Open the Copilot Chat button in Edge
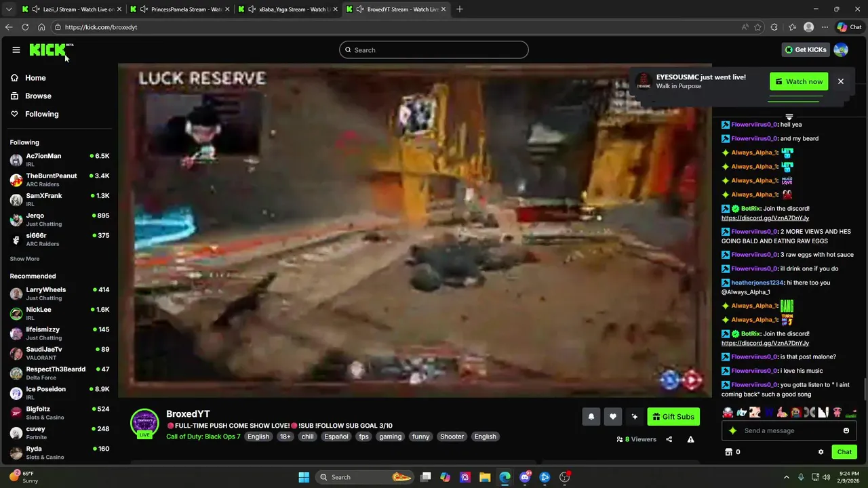Viewport: 868px width, 488px height. (x=850, y=27)
